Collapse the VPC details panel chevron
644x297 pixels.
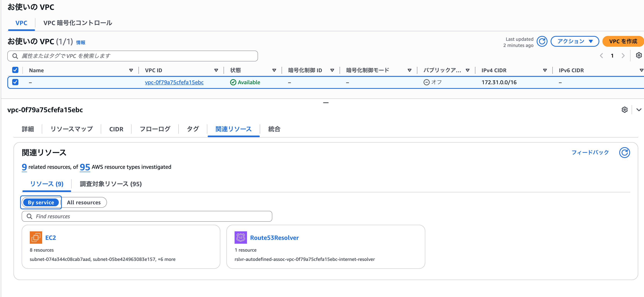click(639, 110)
